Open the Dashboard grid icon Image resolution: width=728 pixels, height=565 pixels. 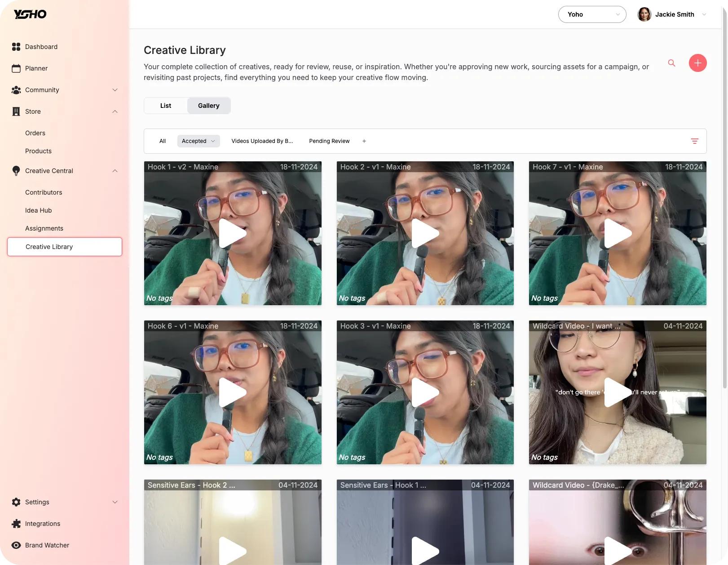tap(16, 47)
